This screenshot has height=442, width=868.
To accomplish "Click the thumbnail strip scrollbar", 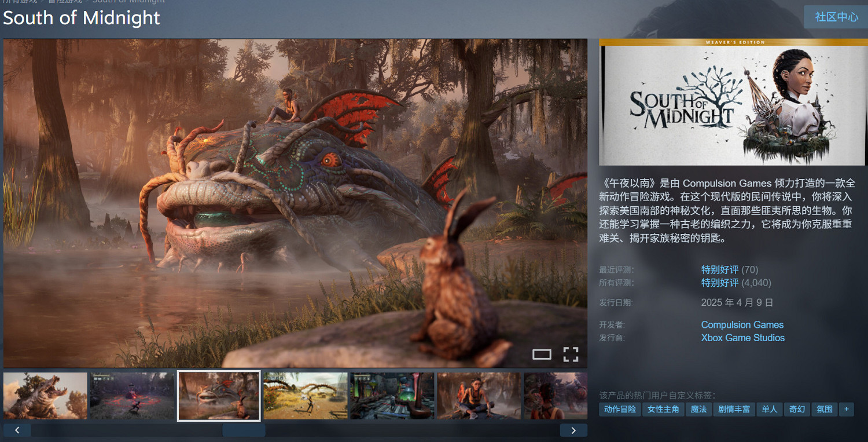I will click(x=243, y=430).
